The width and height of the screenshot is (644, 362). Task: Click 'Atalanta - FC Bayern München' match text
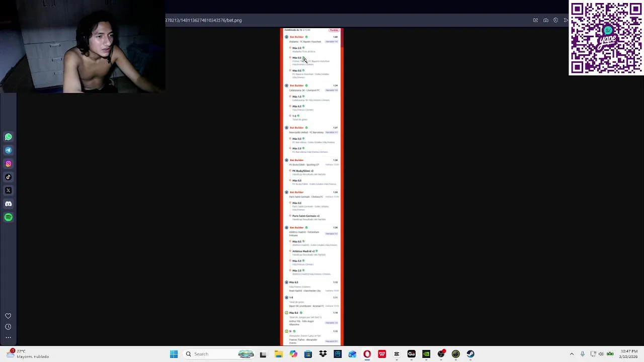[x=305, y=41]
